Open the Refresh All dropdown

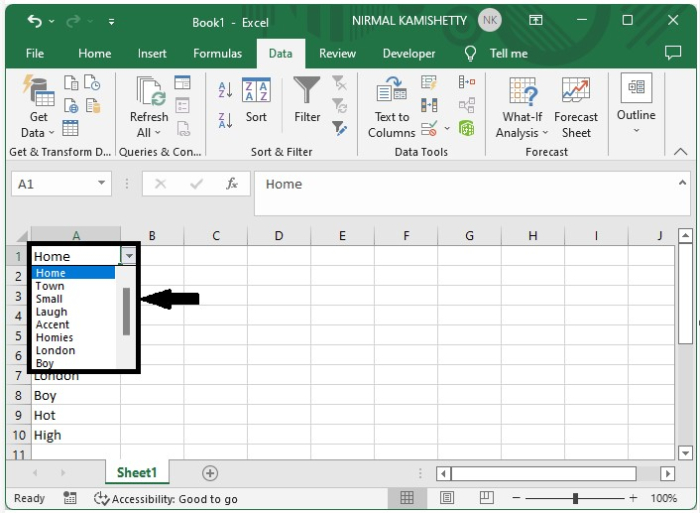coord(149,108)
